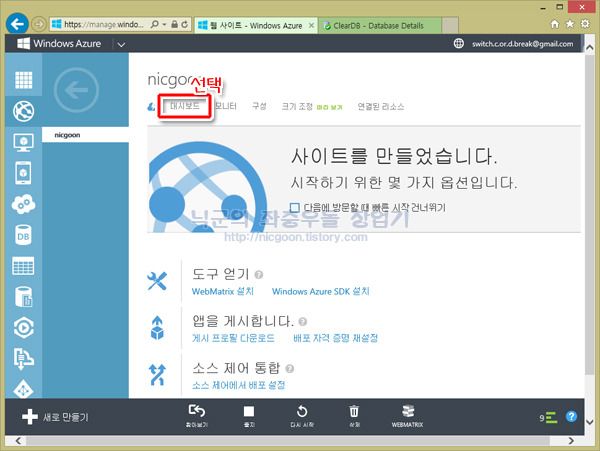This screenshot has height=451, width=600.
Task: Open address bar search dropdown arrow
Action: coord(164,24)
